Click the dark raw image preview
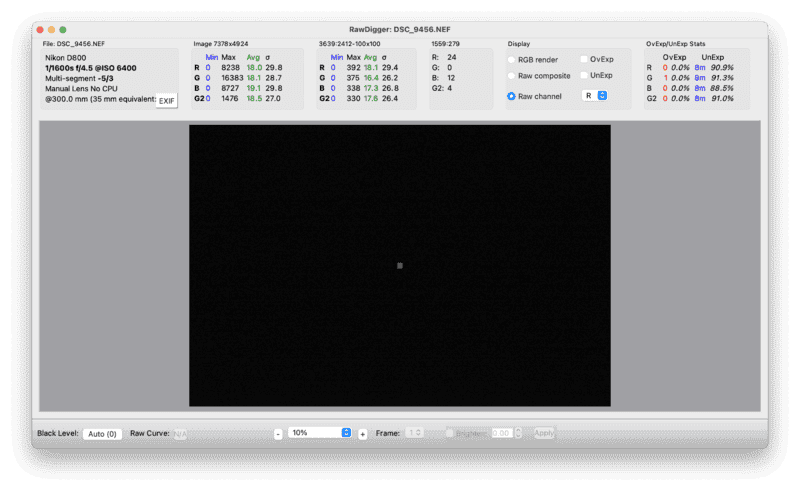 pos(399,265)
